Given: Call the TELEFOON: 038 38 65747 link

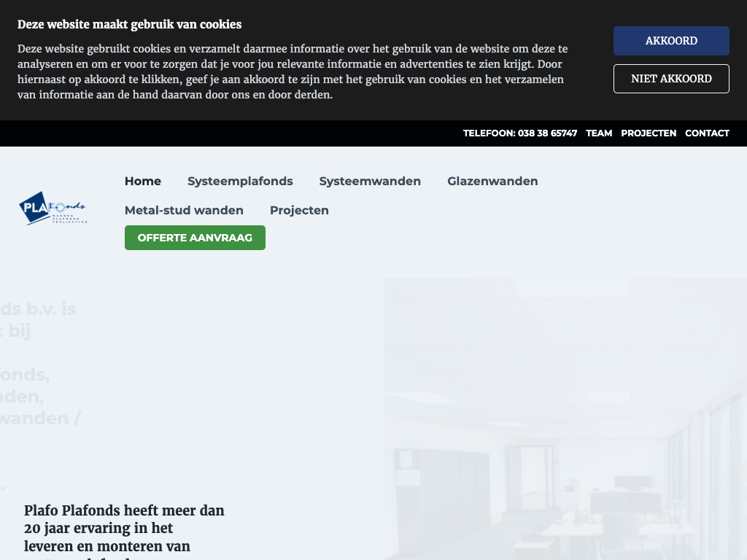Looking at the screenshot, I should [519, 133].
